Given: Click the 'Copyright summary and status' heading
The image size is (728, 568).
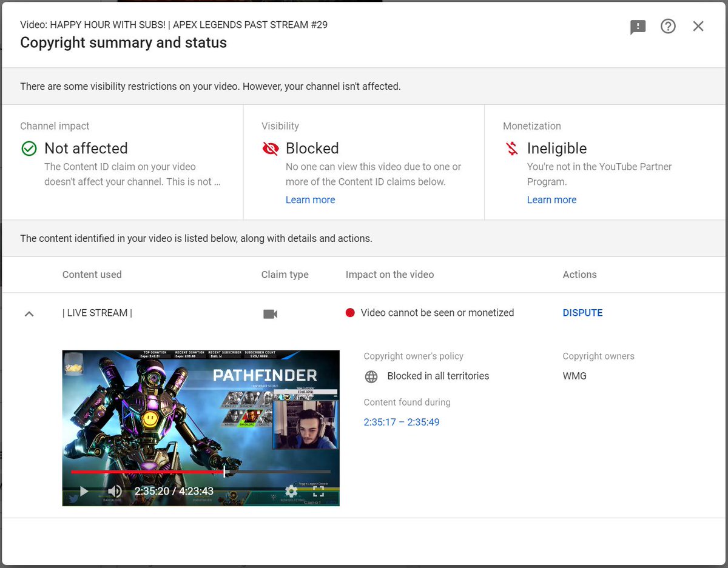Looking at the screenshot, I should (x=124, y=43).
